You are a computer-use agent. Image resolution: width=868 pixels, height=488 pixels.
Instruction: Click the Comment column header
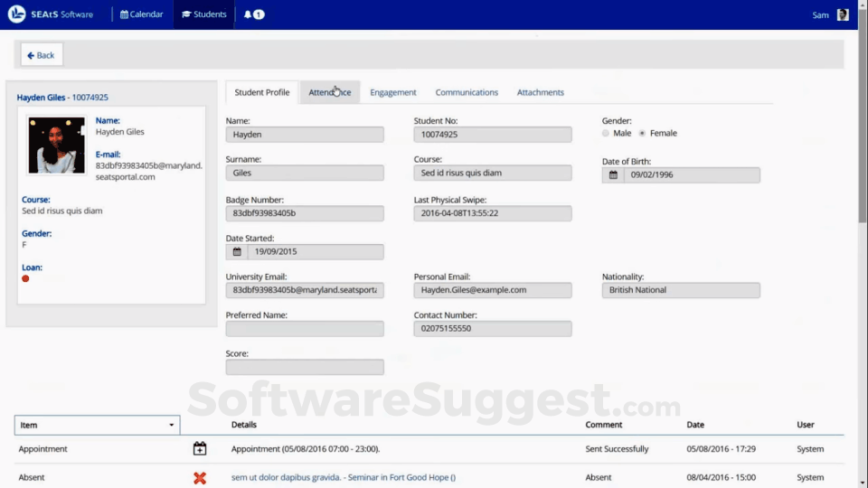click(604, 425)
